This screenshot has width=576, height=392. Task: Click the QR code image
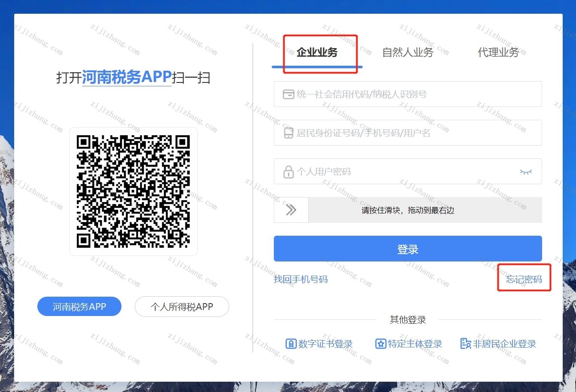click(x=133, y=191)
